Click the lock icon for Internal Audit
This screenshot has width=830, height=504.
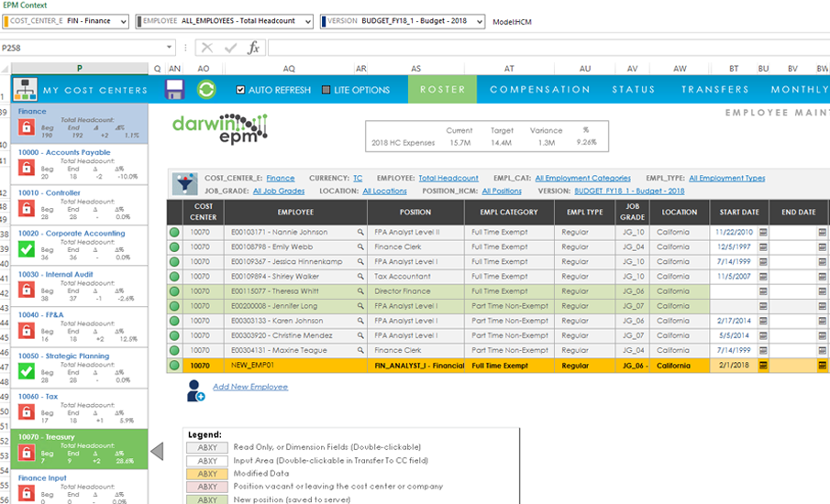[x=27, y=290]
